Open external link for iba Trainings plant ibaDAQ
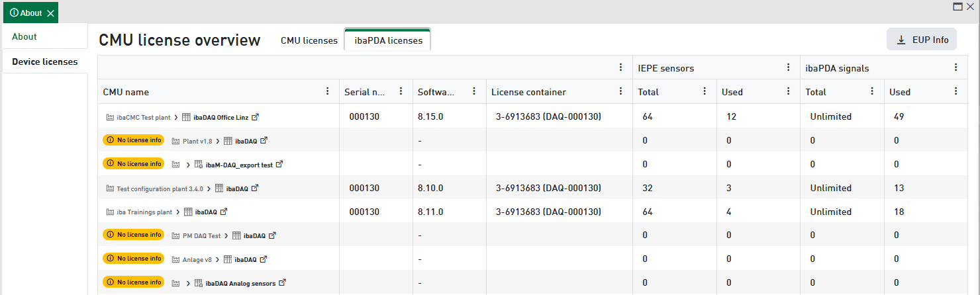This screenshot has height=295, width=980. [224, 212]
